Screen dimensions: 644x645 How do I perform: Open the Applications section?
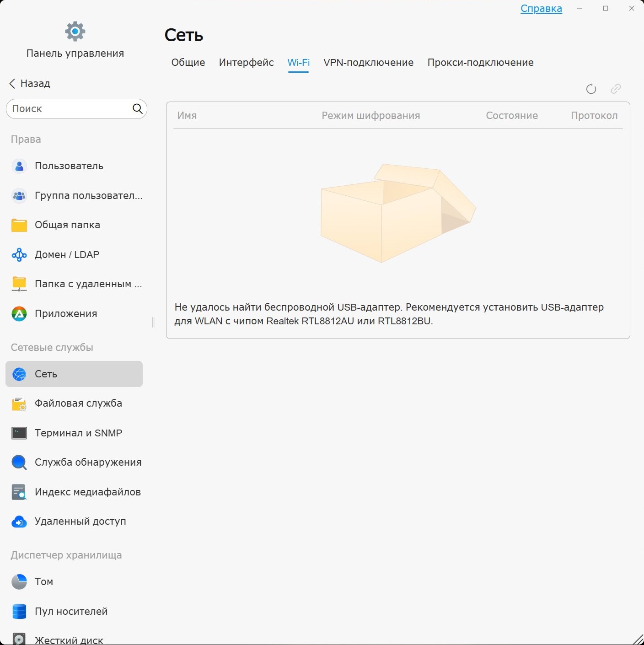(66, 314)
